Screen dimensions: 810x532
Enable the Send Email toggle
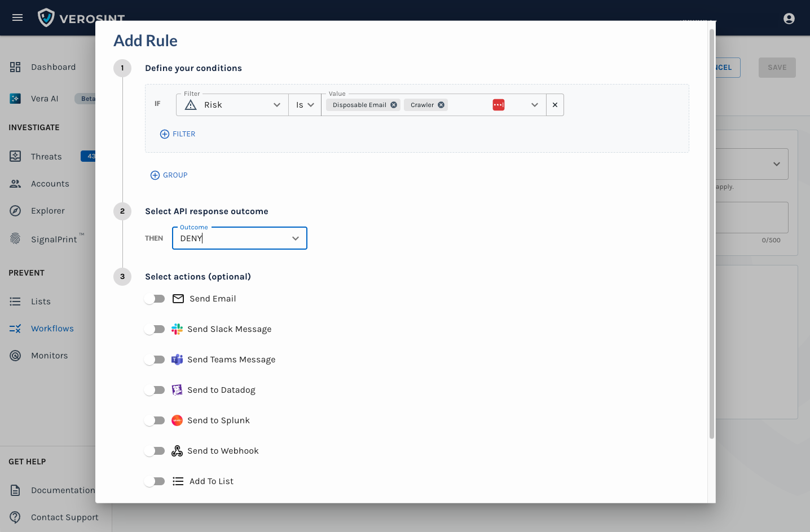click(155, 299)
